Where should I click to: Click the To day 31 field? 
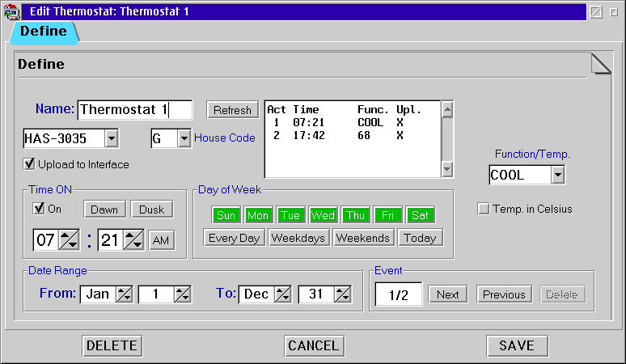coord(316,294)
